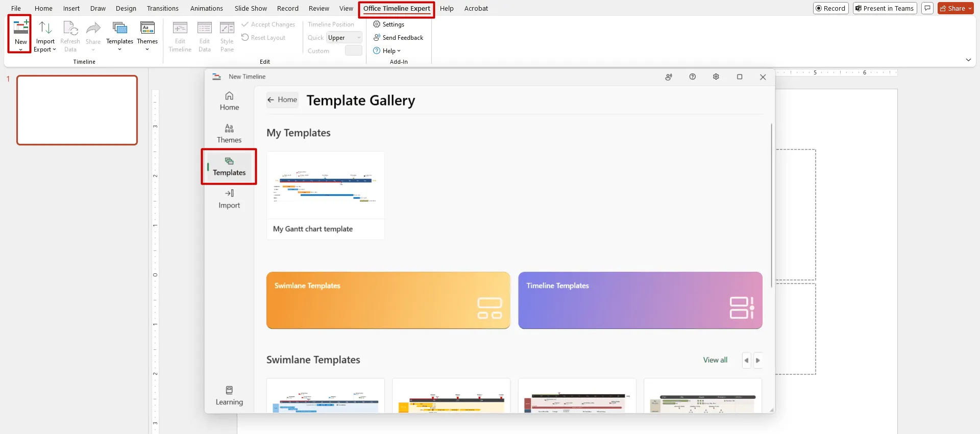Click View all for Swimlane Templates
This screenshot has width=980, height=434.
pos(715,360)
